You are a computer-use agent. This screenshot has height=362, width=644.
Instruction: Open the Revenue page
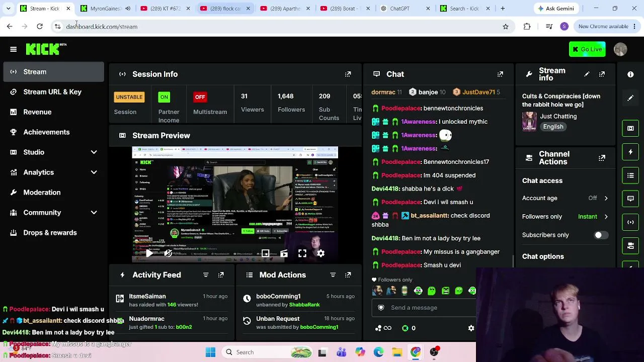[53, 112]
